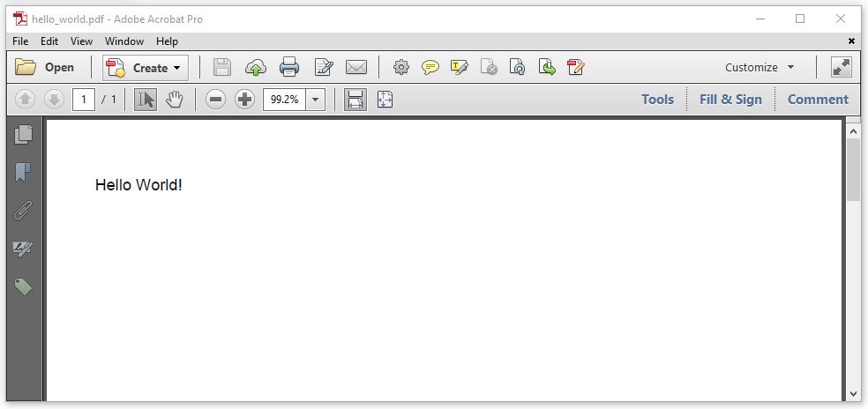Click the rotate page icon
868x409 pixels.
tap(517, 68)
